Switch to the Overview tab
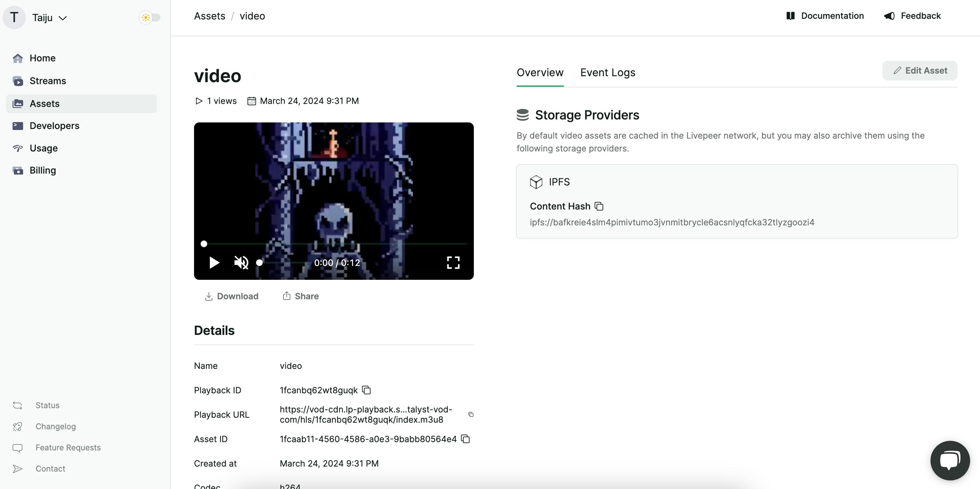 click(x=540, y=73)
